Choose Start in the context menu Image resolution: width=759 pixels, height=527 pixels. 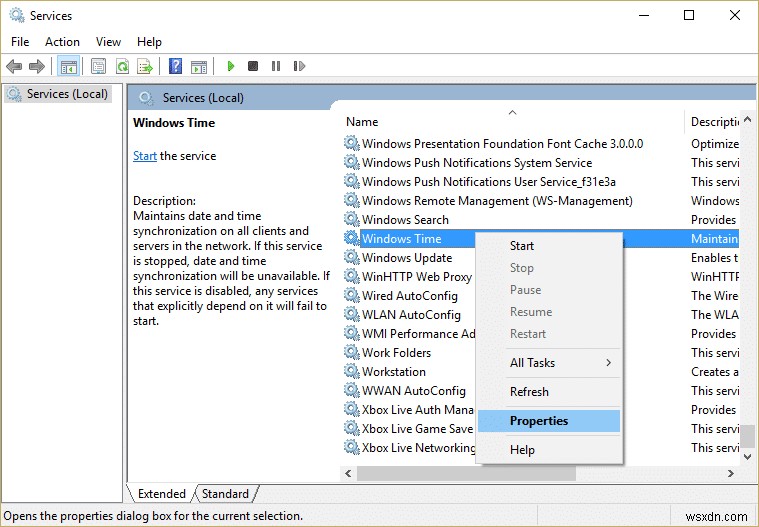549,246
